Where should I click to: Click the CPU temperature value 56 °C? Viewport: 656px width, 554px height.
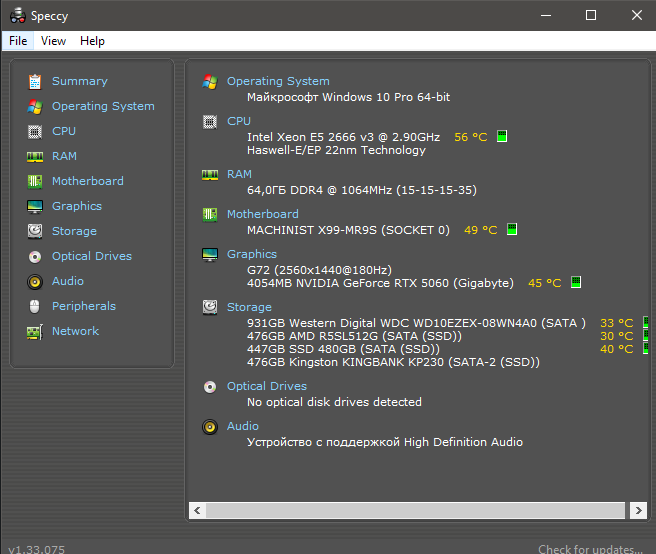pyautogui.click(x=471, y=137)
